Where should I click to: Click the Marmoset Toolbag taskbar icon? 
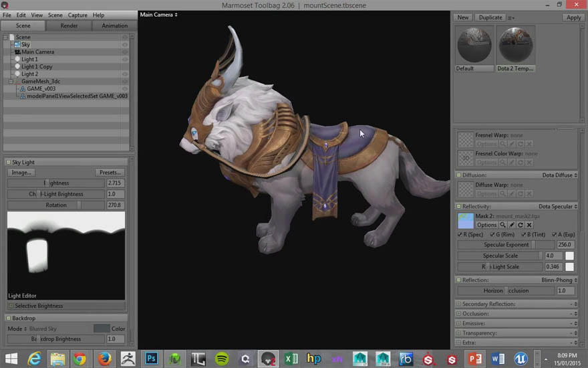click(268, 359)
